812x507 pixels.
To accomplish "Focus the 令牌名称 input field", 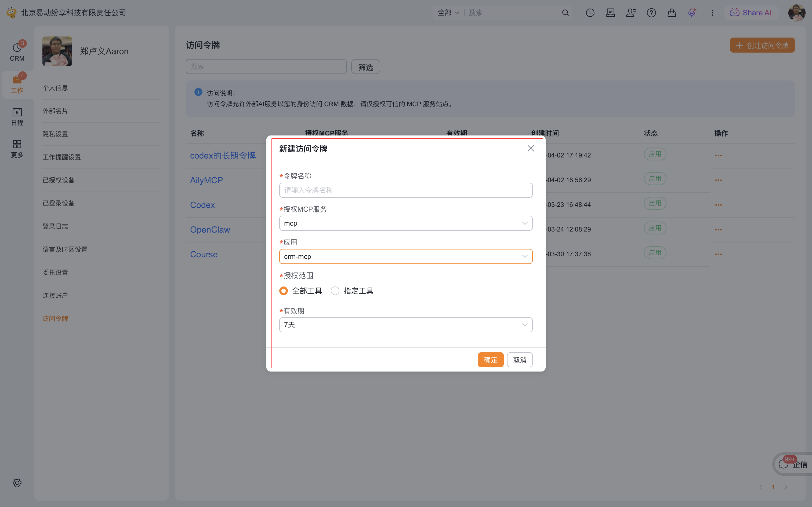I will click(405, 190).
